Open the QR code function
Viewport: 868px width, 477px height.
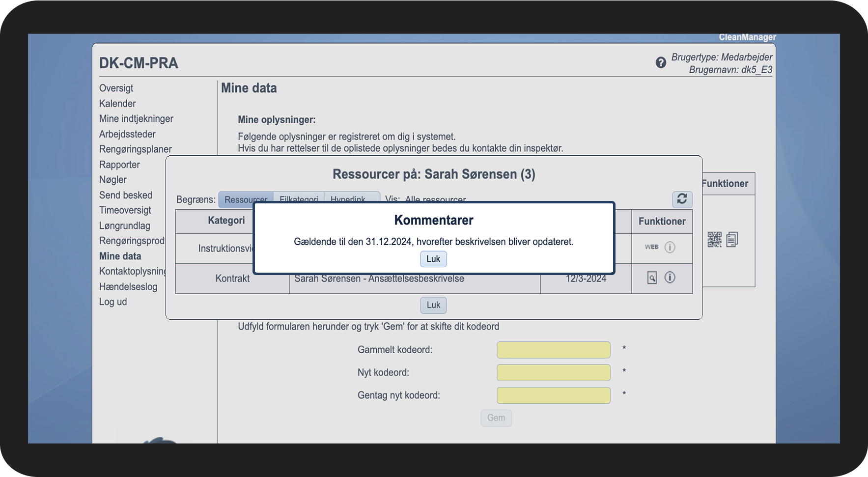(x=714, y=240)
